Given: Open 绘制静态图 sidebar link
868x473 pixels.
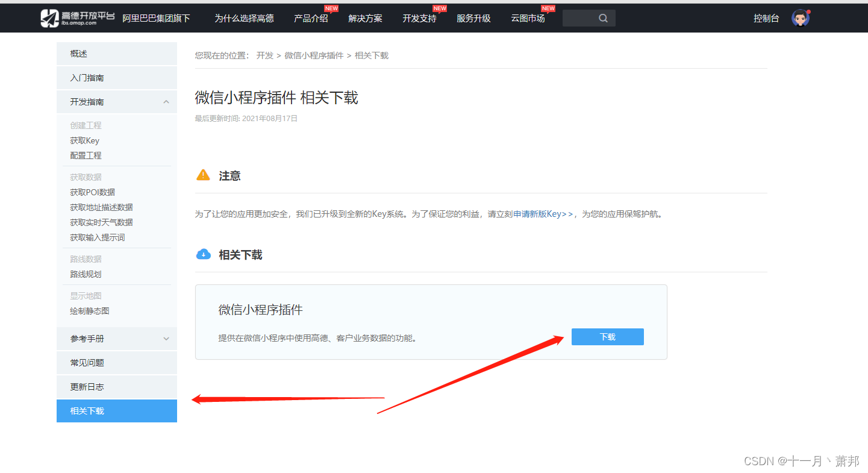Looking at the screenshot, I should pyautogui.click(x=90, y=311).
